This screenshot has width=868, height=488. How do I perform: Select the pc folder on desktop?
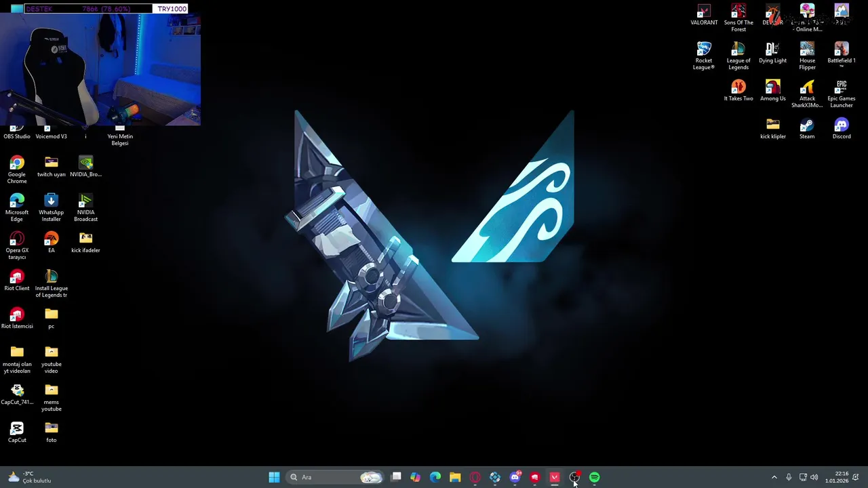(52, 319)
